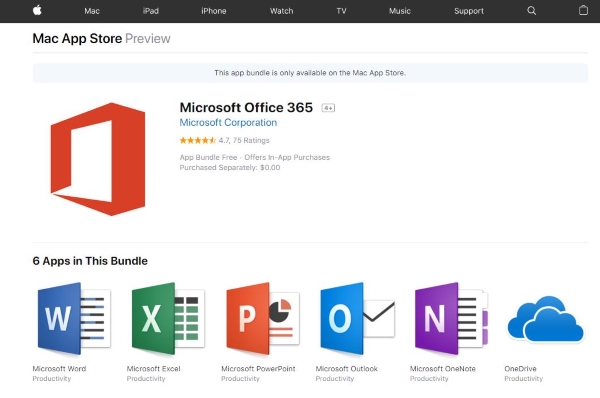Click Productivity label under Microsoft Excel
This screenshot has width=600, height=398.
tap(146, 378)
